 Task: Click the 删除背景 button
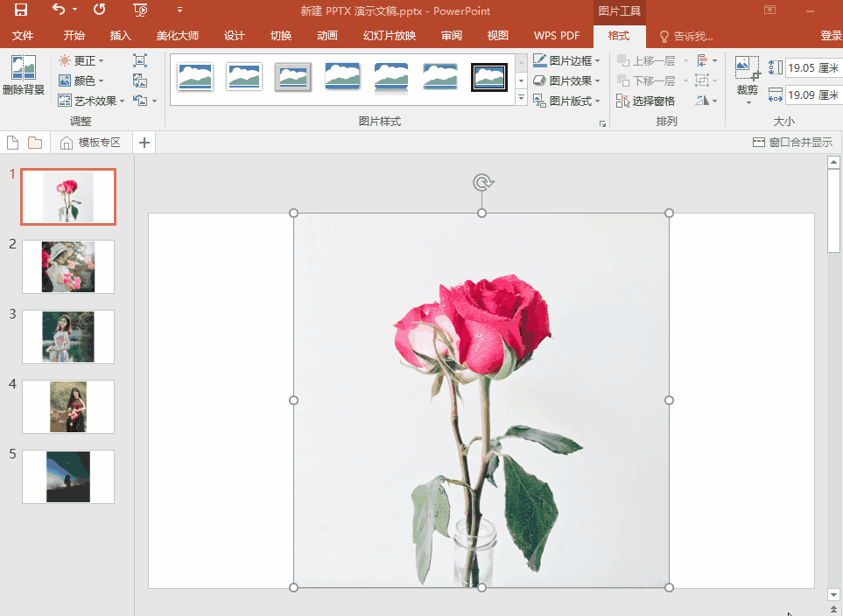[x=24, y=75]
